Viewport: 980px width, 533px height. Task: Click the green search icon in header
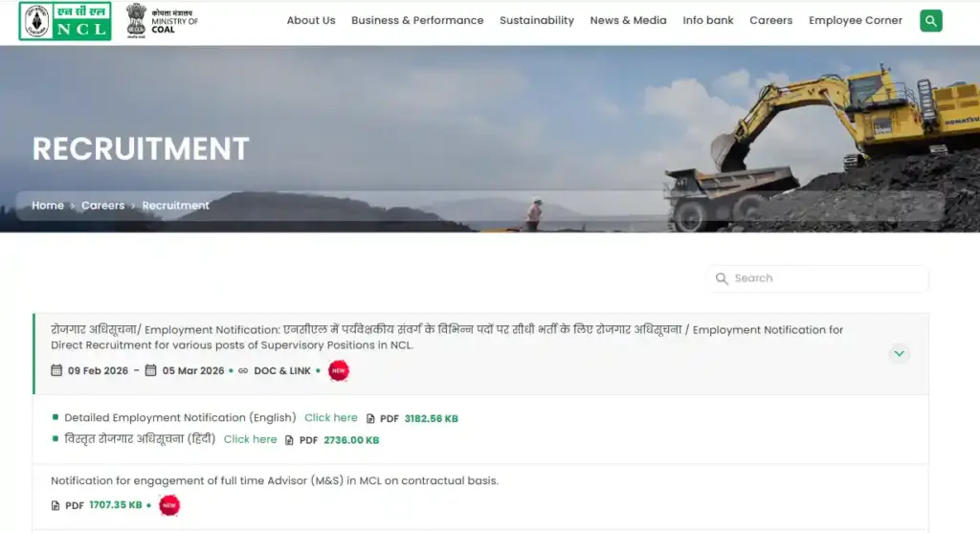[x=930, y=20]
